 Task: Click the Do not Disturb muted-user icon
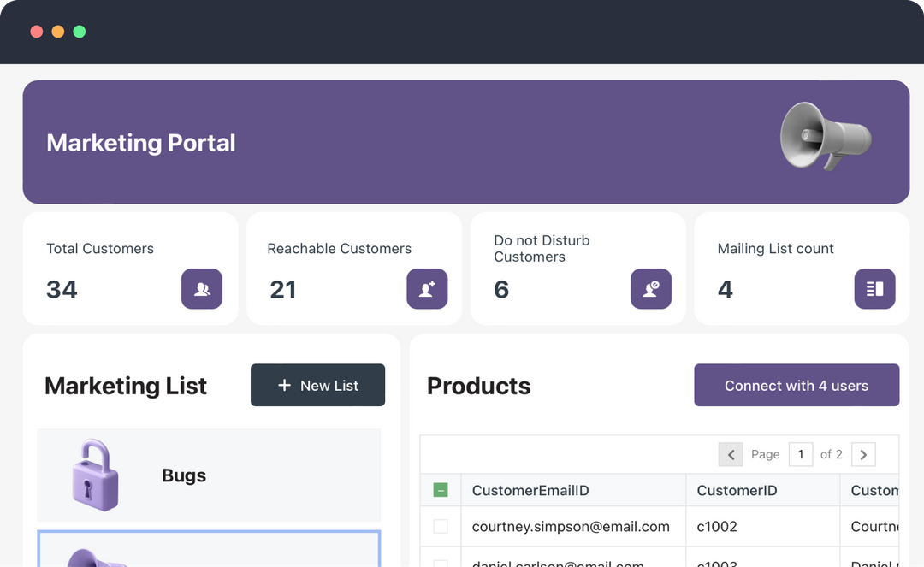[651, 289]
